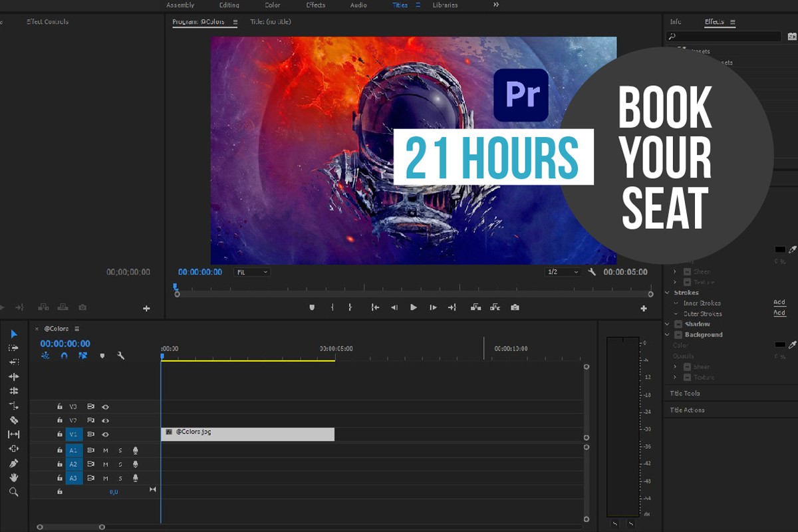Image resolution: width=798 pixels, height=532 pixels.
Task: Mark Out point in Program monitor
Action: [350, 307]
